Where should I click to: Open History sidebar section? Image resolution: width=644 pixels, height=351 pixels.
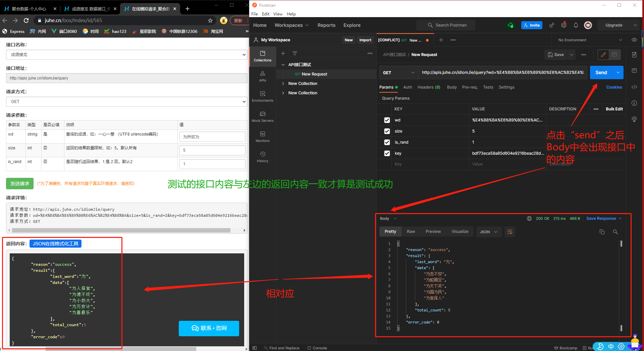(262, 157)
